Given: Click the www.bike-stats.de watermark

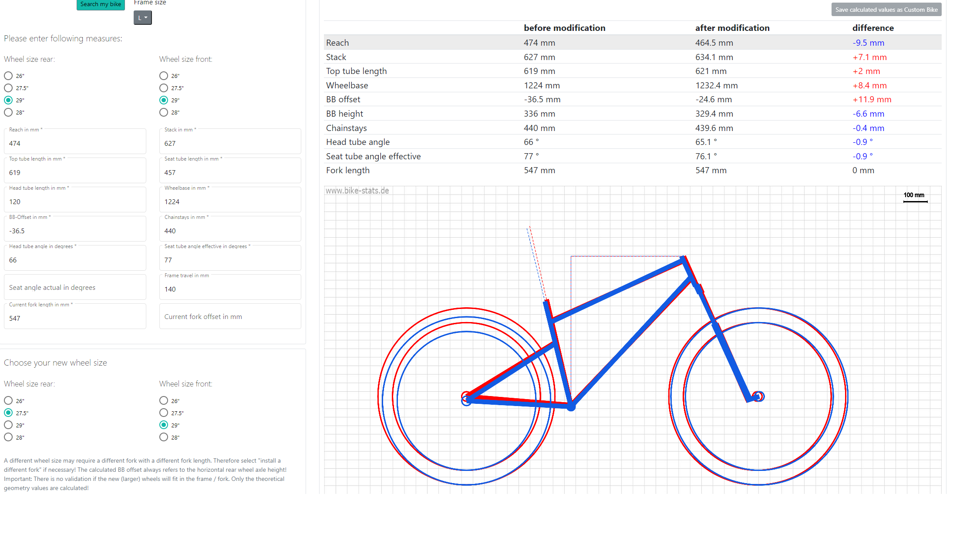Looking at the screenshot, I should pos(357,191).
